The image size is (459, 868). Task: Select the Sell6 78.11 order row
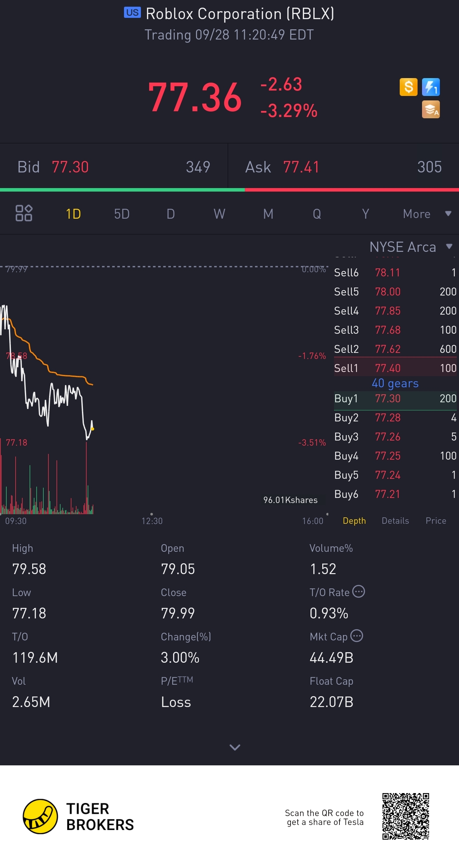[x=395, y=272]
